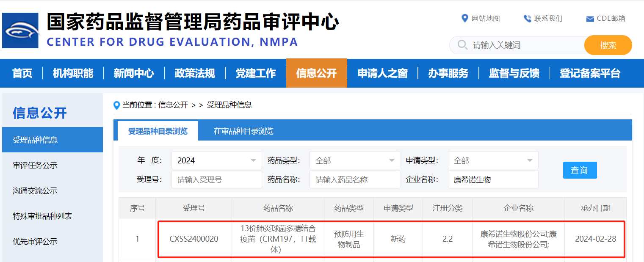Open the 年度 dropdown showing 2024
644x262 pixels.
(x=217, y=160)
